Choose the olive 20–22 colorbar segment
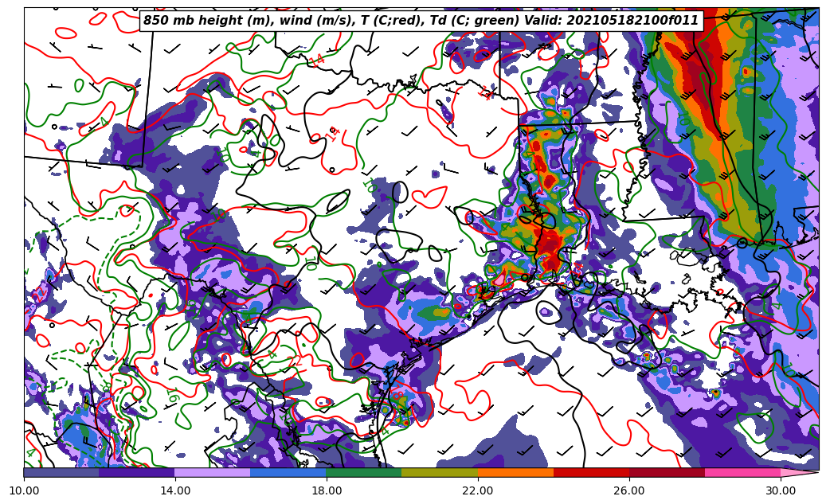The height and width of the screenshot is (504, 826). point(440,472)
